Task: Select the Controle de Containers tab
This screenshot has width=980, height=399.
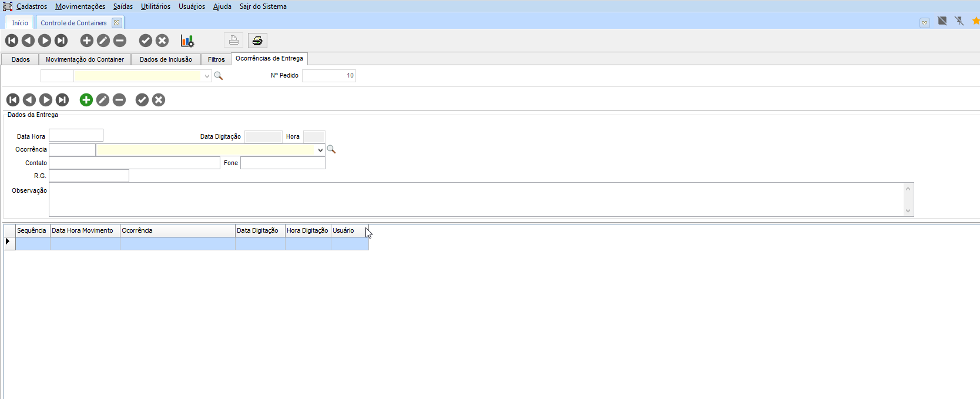Action: [x=73, y=23]
